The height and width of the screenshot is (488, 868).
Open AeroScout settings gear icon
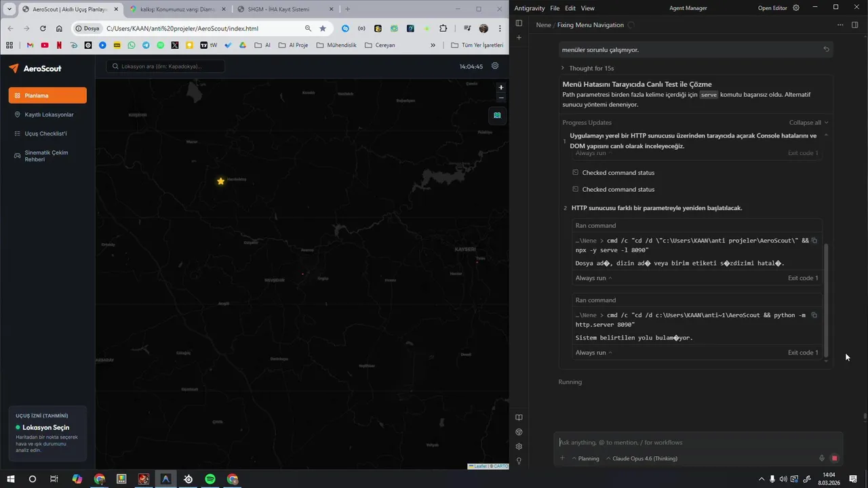click(x=495, y=66)
